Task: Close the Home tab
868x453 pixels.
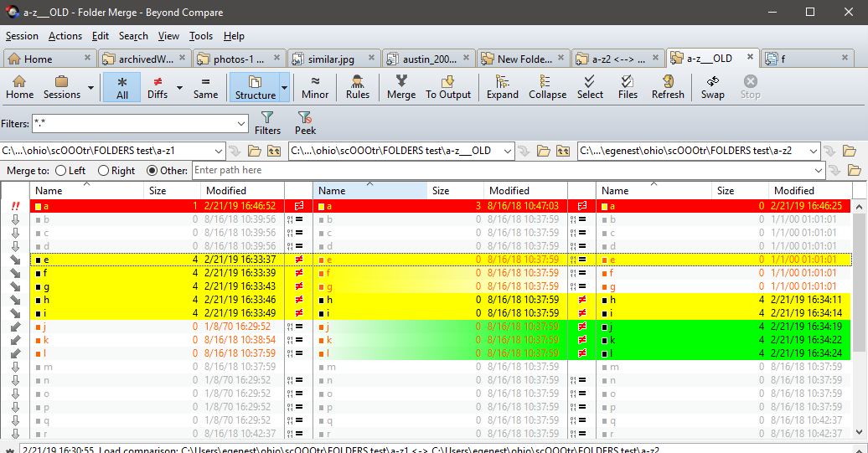Action: (x=87, y=57)
